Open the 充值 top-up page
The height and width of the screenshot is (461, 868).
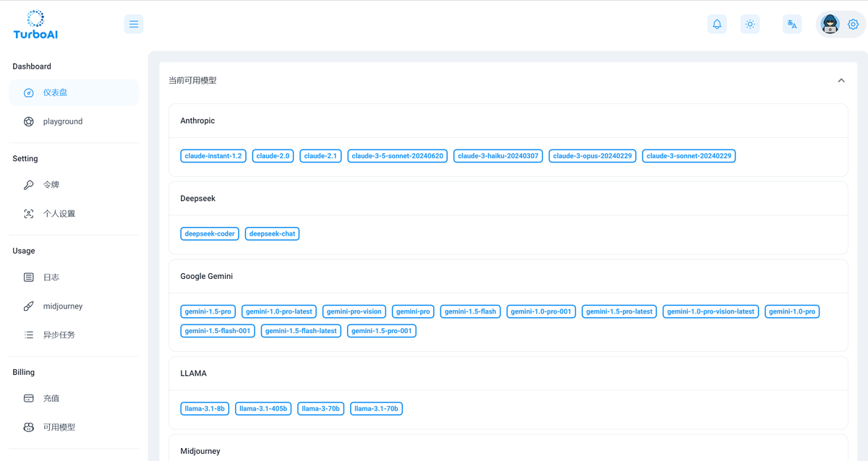pos(74,398)
